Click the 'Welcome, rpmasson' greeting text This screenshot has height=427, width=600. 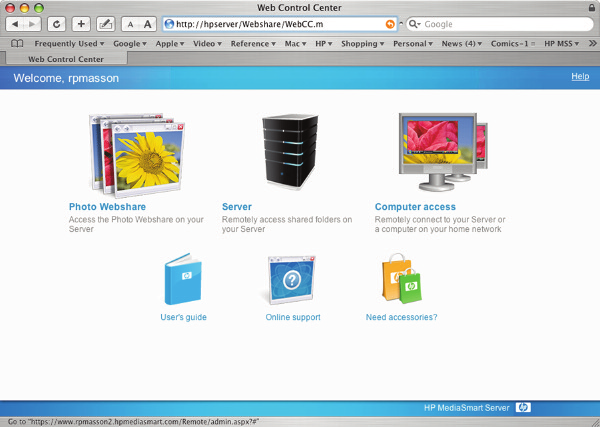click(66, 78)
